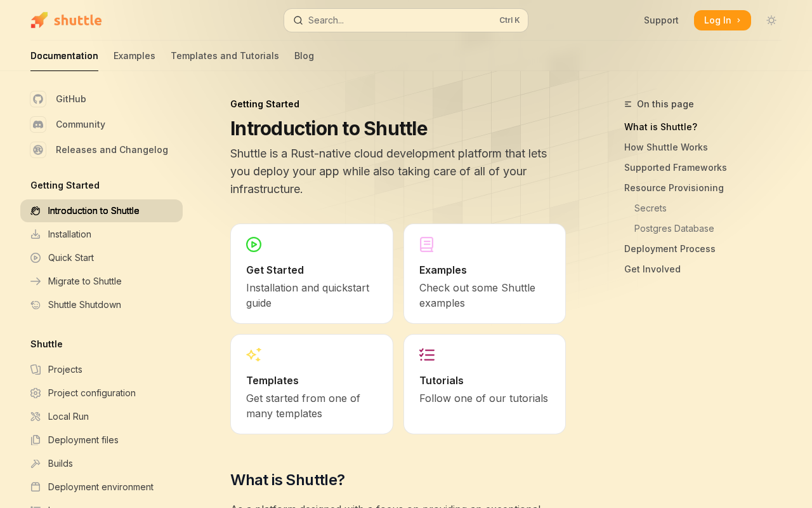Image resolution: width=812 pixels, height=508 pixels.
Task: Click the On this page list icon
Action: coord(628,104)
